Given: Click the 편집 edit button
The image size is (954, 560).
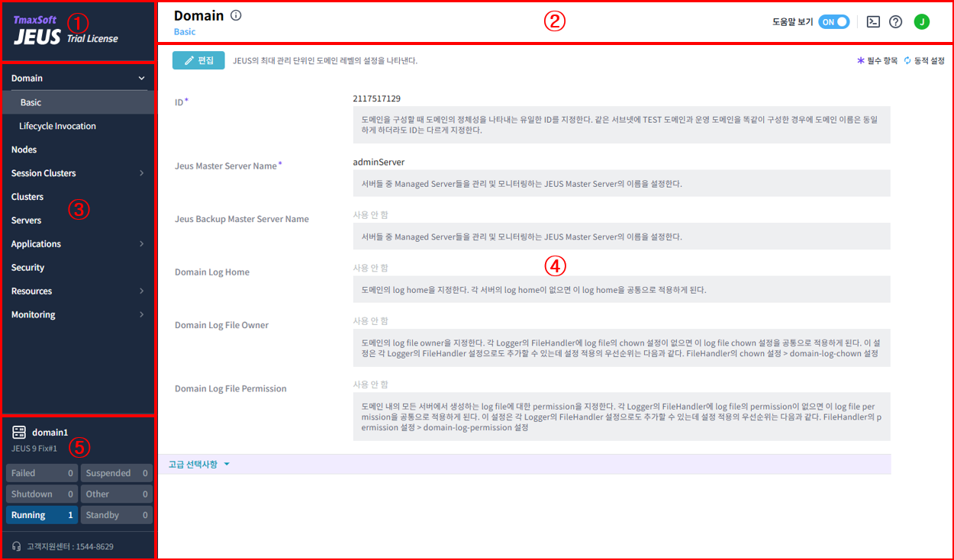Looking at the screenshot, I should (198, 60).
